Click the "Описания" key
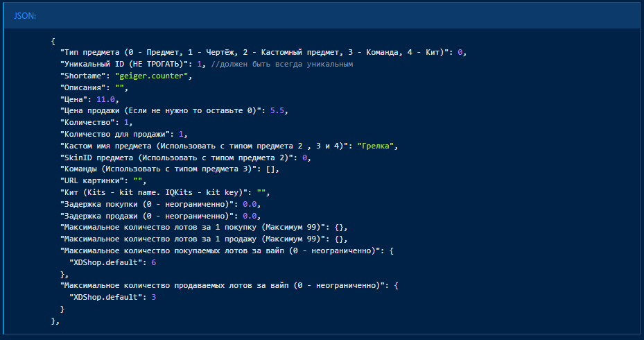This screenshot has width=644, height=340. pyautogui.click(x=85, y=87)
